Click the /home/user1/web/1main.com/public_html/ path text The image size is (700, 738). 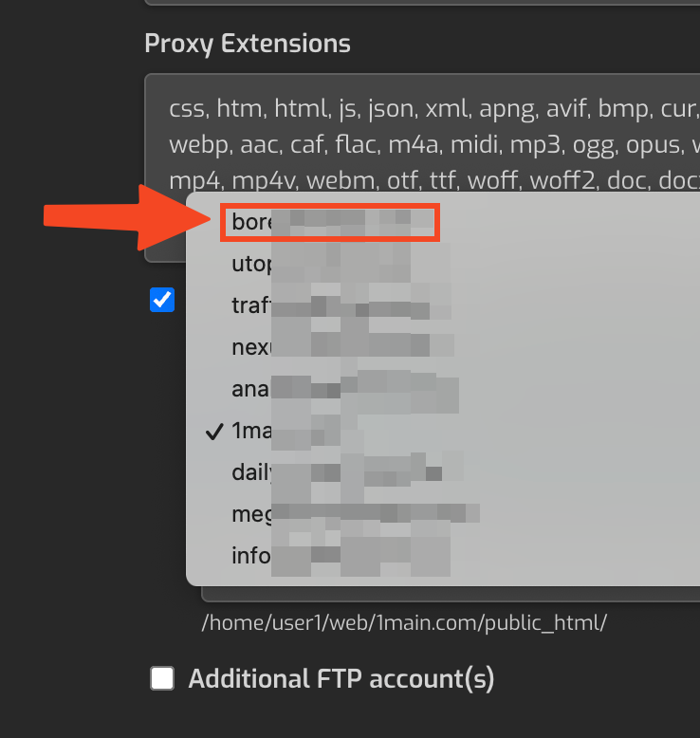pos(404,623)
